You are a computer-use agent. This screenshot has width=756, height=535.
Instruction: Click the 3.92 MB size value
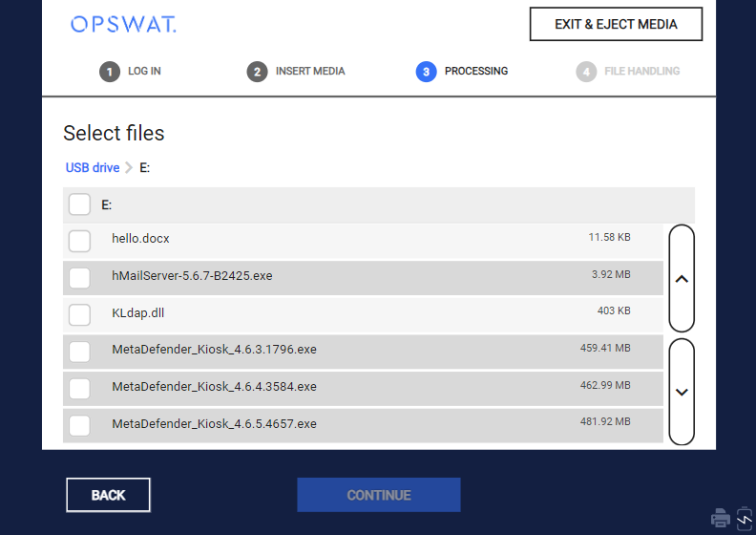(x=611, y=274)
